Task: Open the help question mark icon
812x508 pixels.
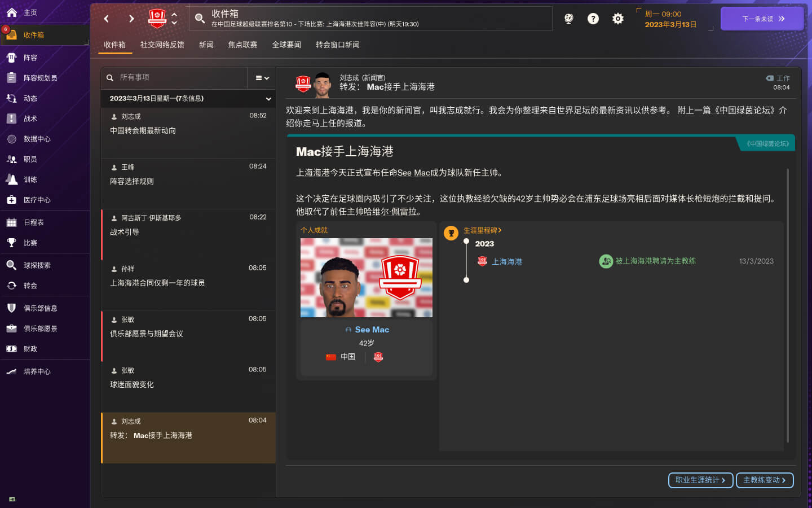Action: point(593,19)
